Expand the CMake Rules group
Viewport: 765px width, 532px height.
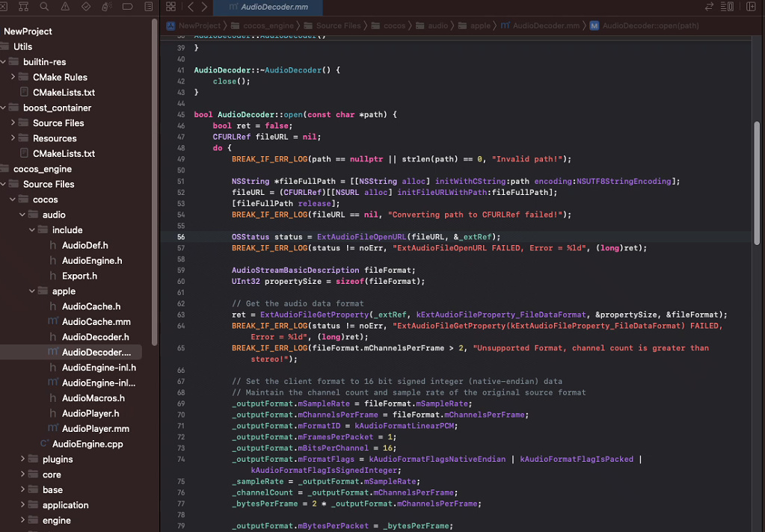tap(13, 77)
